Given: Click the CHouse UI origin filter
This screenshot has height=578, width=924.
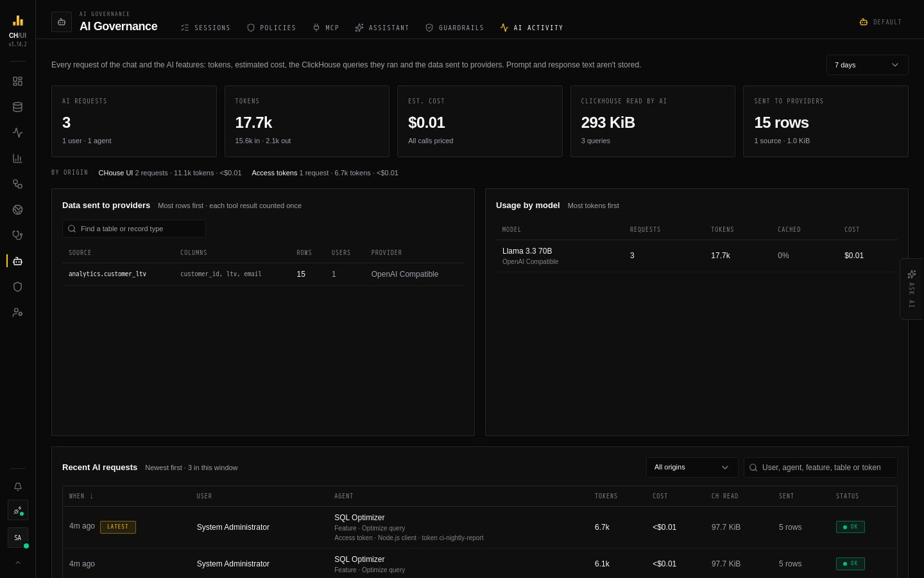Looking at the screenshot, I should tap(170, 173).
